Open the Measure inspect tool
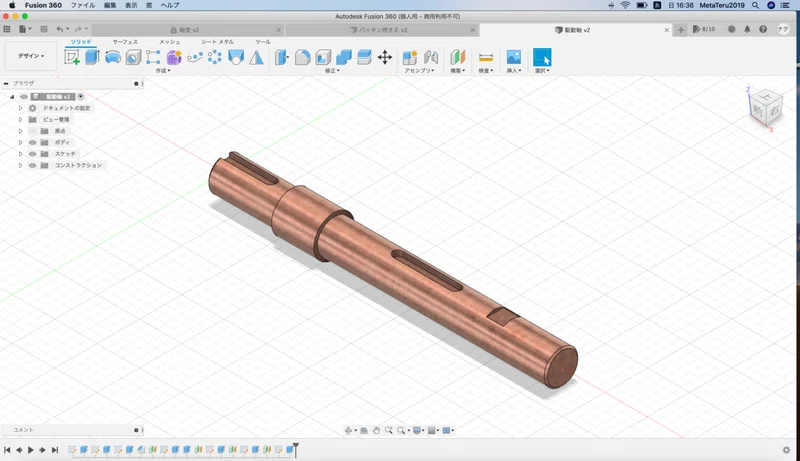800x461 pixels. [x=486, y=57]
